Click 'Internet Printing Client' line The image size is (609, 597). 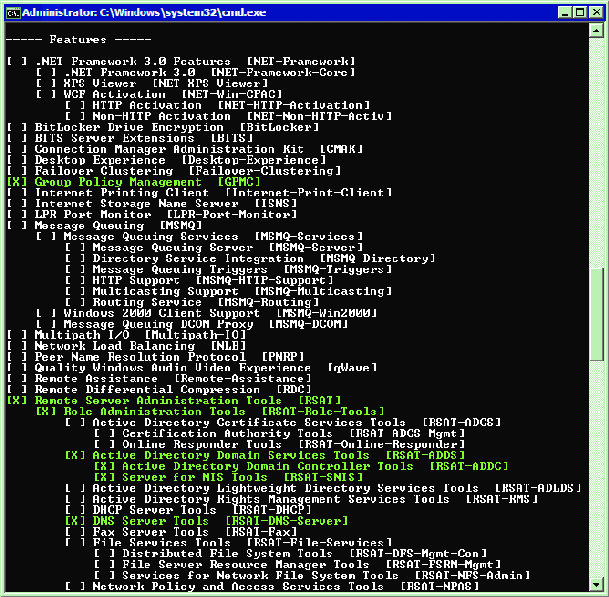tap(200, 193)
